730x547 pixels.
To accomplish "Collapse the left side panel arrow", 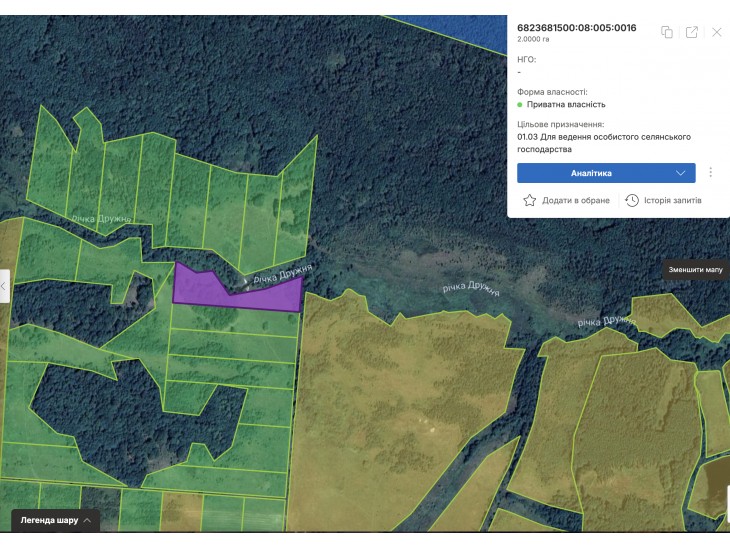I will point(4,286).
